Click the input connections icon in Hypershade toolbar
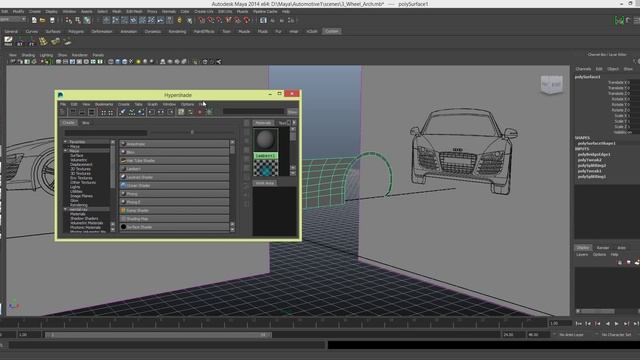 pyautogui.click(x=151, y=112)
